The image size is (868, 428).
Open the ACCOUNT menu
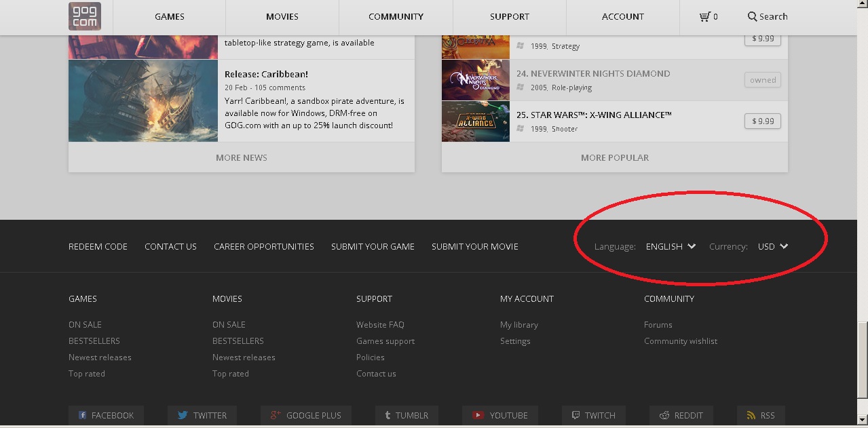pos(622,16)
